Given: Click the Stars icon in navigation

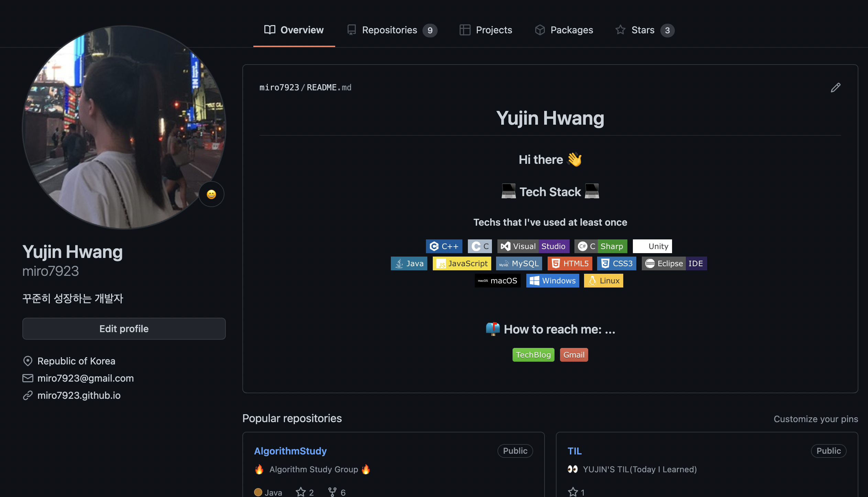Looking at the screenshot, I should [x=620, y=30].
